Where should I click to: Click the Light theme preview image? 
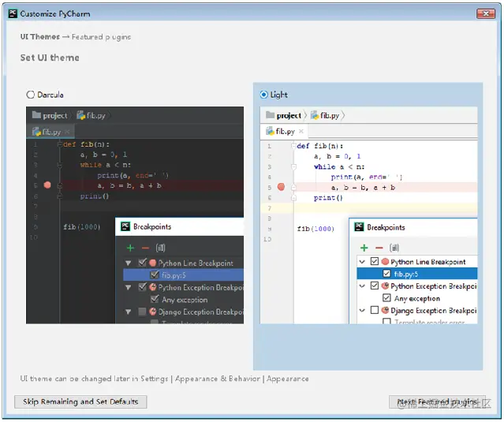[x=368, y=215]
